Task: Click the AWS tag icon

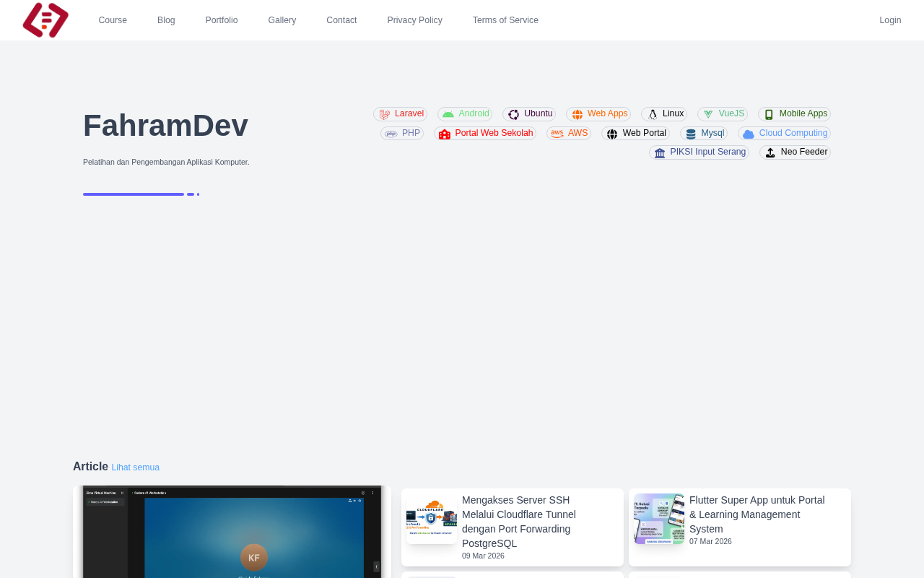Action: coord(557,134)
